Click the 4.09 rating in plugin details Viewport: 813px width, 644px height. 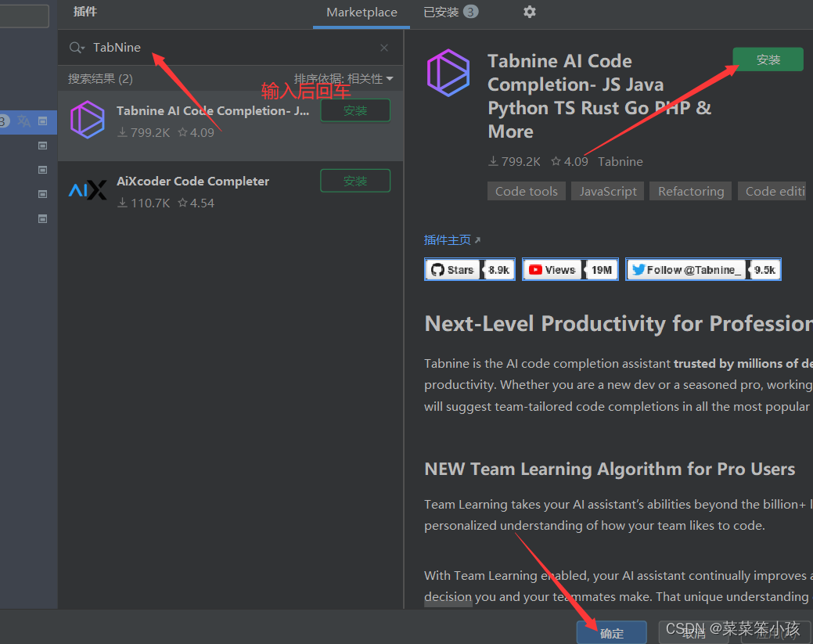click(570, 162)
